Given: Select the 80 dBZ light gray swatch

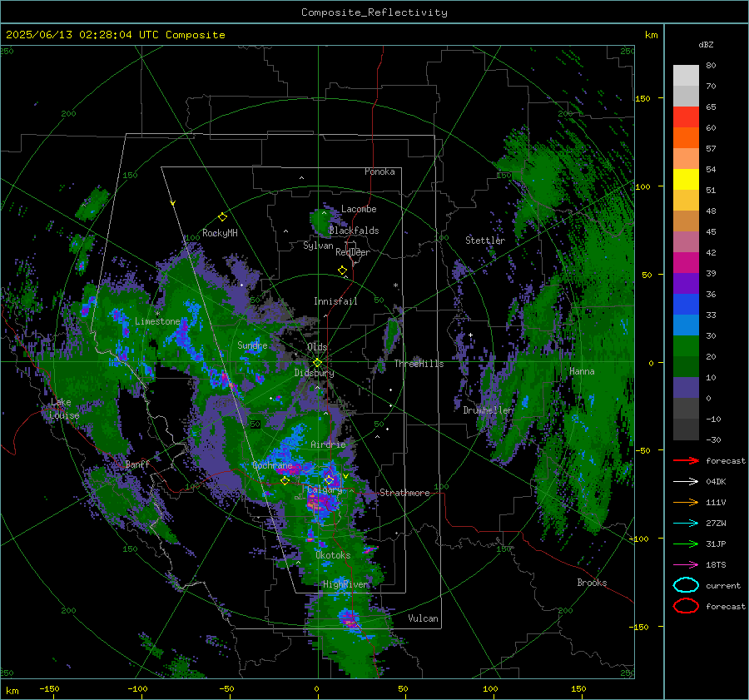Looking at the screenshot, I should tap(686, 75).
